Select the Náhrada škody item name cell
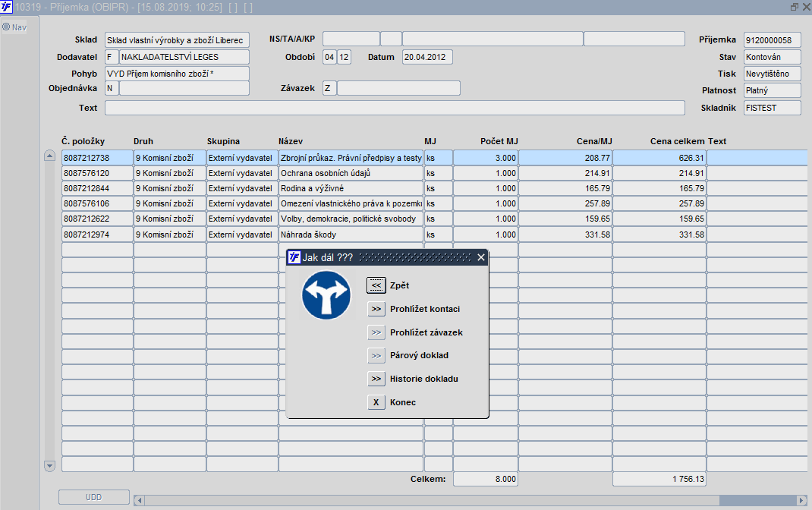812x510 pixels. tap(350, 235)
